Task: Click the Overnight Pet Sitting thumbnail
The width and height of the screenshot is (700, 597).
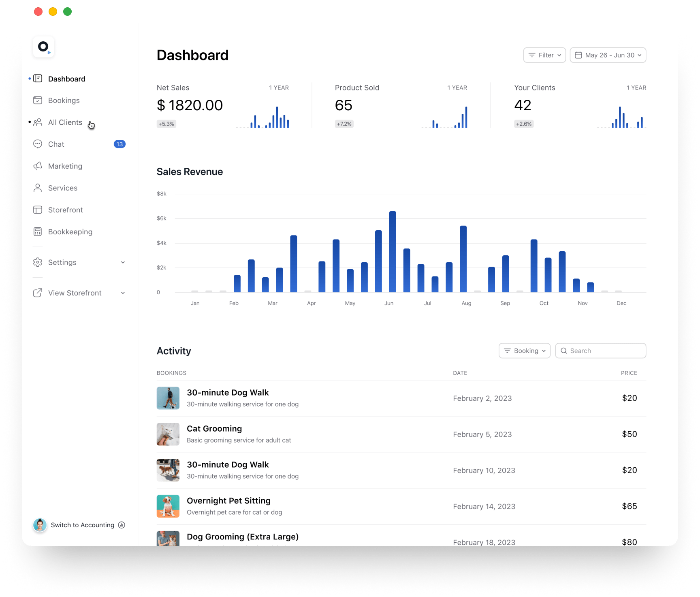Action: (x=168, y=506)
